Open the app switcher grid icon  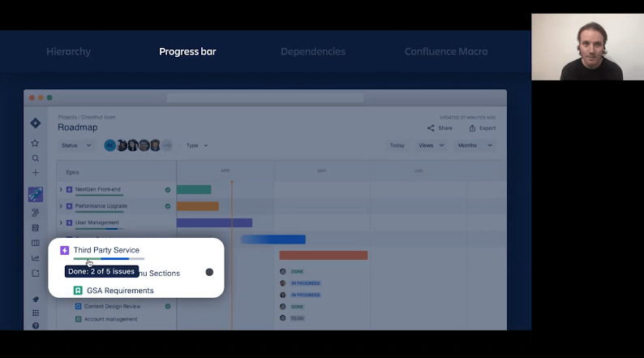click(x=35, y=313)
